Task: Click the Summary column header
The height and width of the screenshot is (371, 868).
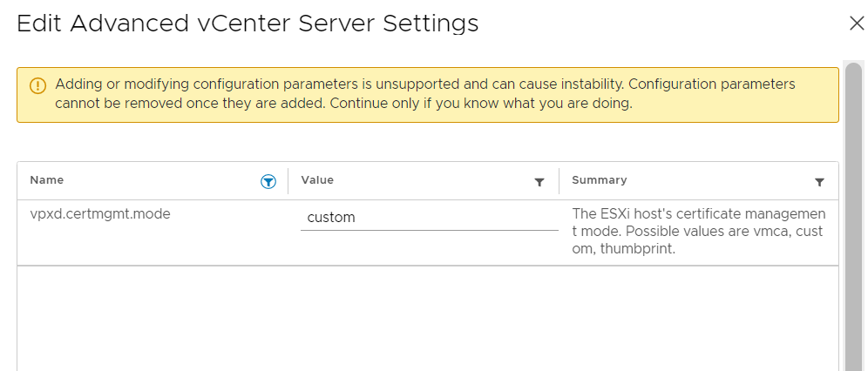Action: coord(599,179)
